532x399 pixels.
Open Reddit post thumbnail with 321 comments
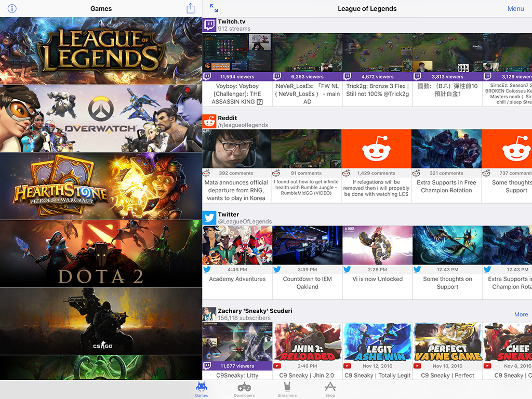[x=446, y=149]
